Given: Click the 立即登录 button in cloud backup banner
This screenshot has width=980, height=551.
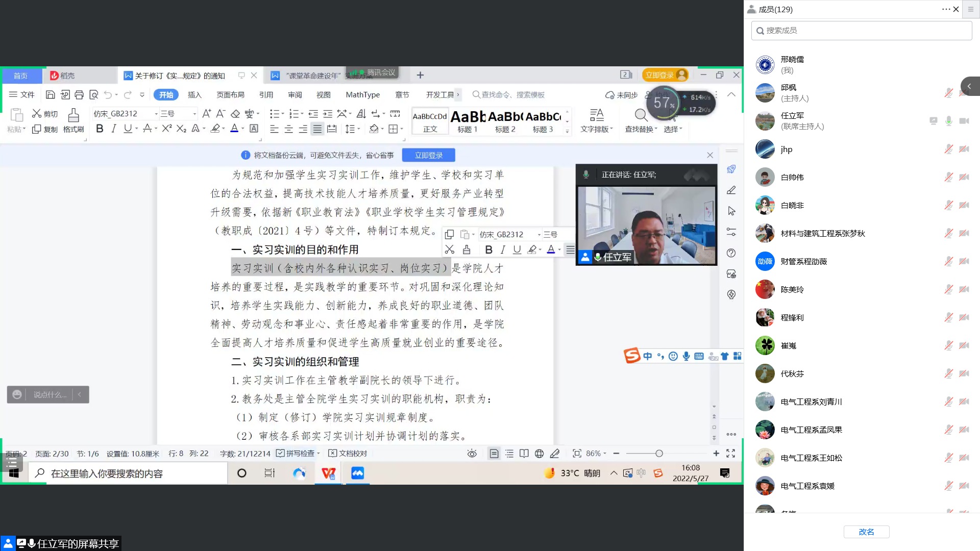Looking at the screenshot, I should point(428,155).
